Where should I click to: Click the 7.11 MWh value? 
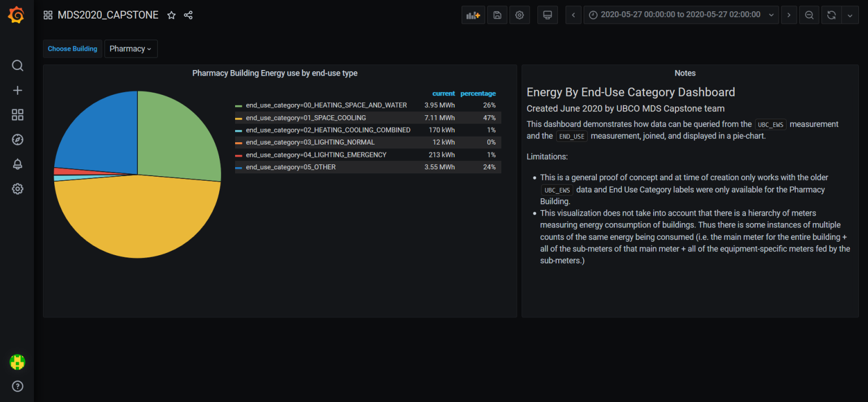(440, 117)
